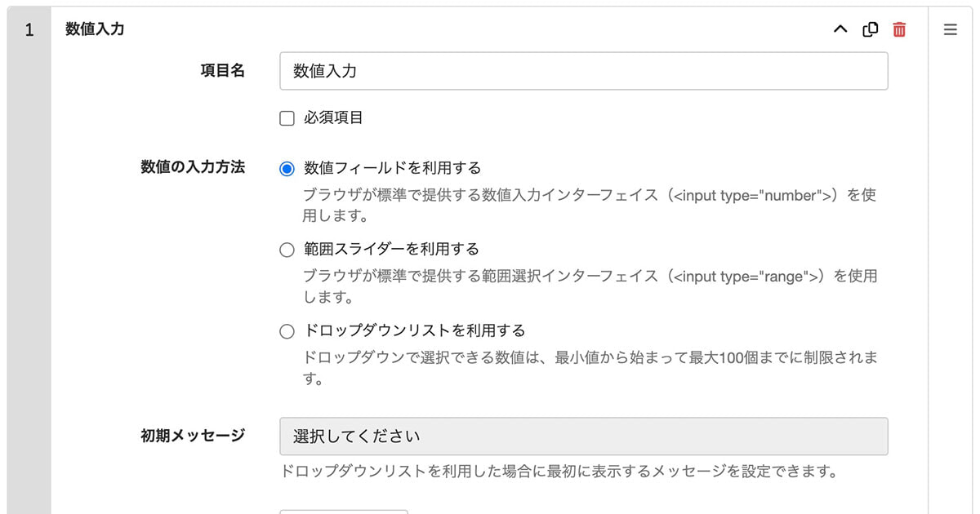Image resolution: width=980 pixels, height=514 pixels.
Task: Click the 数値入力 panel header title
Action: click(x=95, y=30)
